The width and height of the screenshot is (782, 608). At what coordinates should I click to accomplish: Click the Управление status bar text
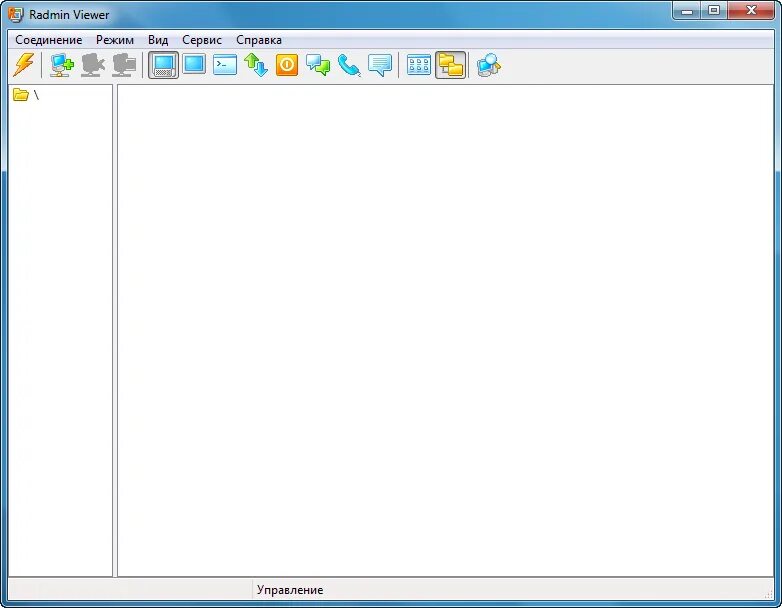pyautogui.click(x=290, y=590)
